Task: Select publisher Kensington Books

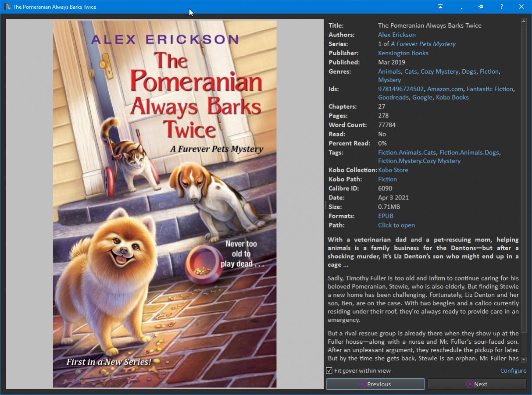Action: click(403, 53)
